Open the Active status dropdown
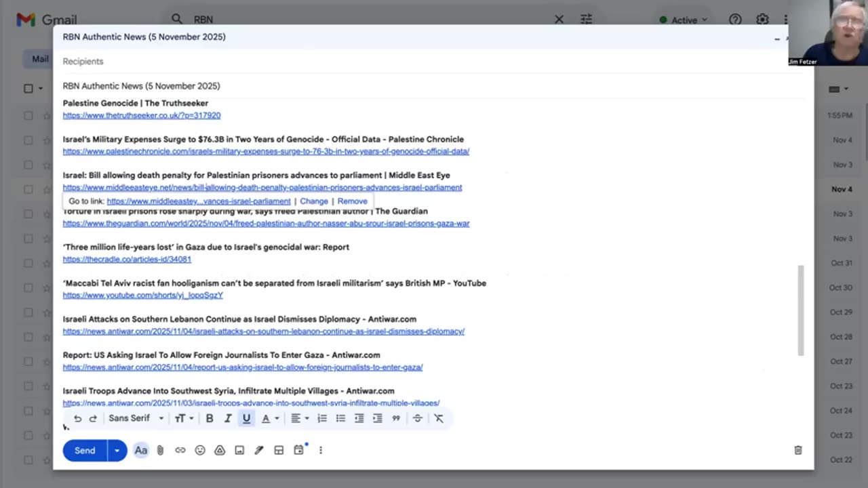This screenshot has height=488, width=868. [x=684, y=20]
